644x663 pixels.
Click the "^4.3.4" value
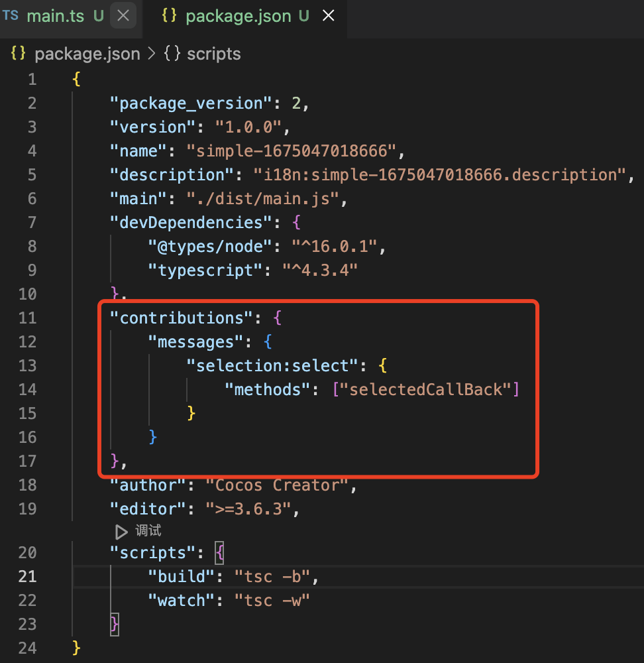(x=320, y=271)
